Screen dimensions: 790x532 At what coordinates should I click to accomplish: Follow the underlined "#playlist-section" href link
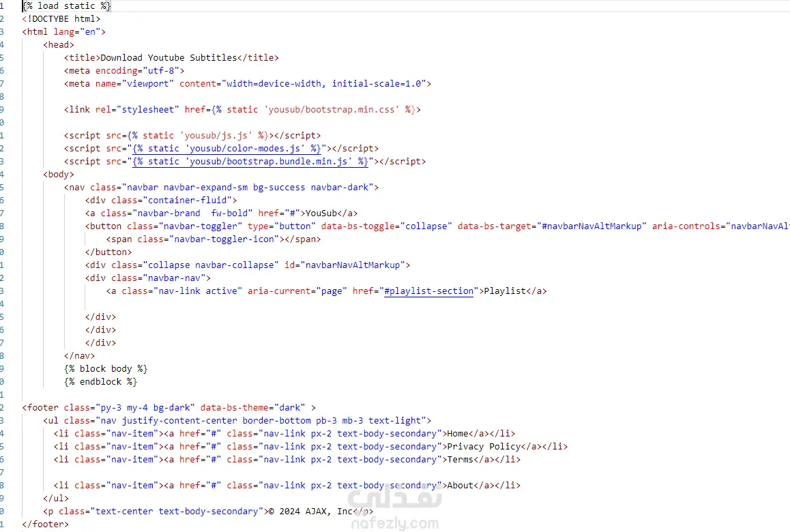point(428,291)
